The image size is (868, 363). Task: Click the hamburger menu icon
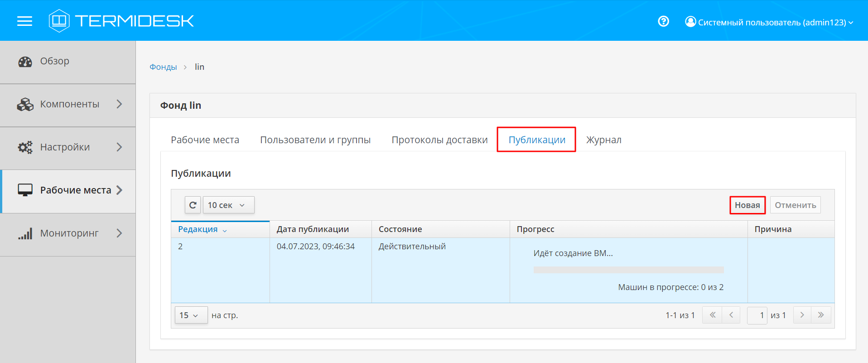click(24, 21)
